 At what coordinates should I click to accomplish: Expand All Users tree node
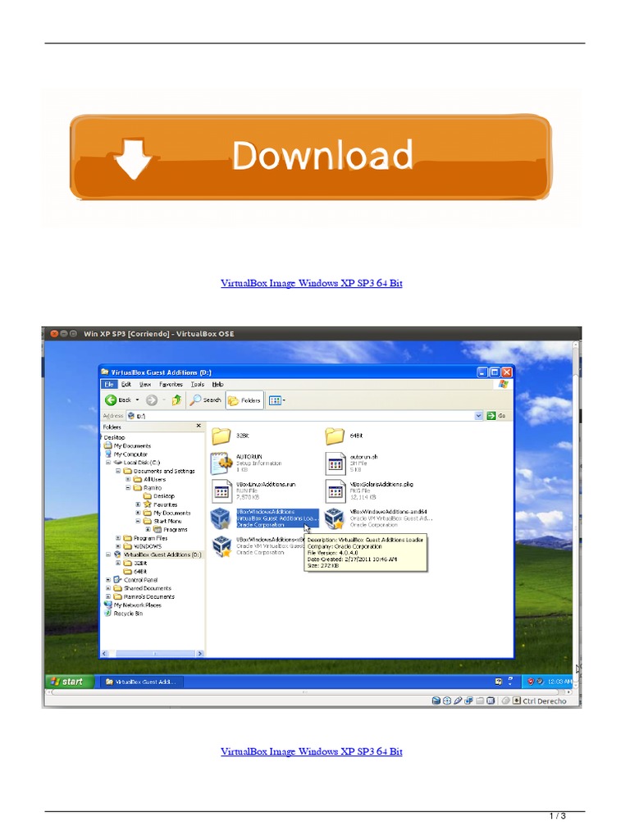(x=128, y=479)
